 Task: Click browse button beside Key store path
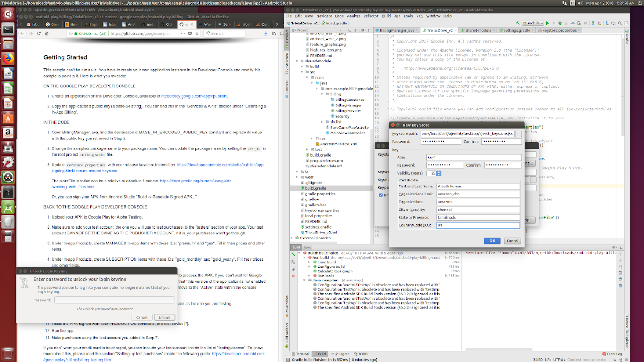[x=519, y=134]
